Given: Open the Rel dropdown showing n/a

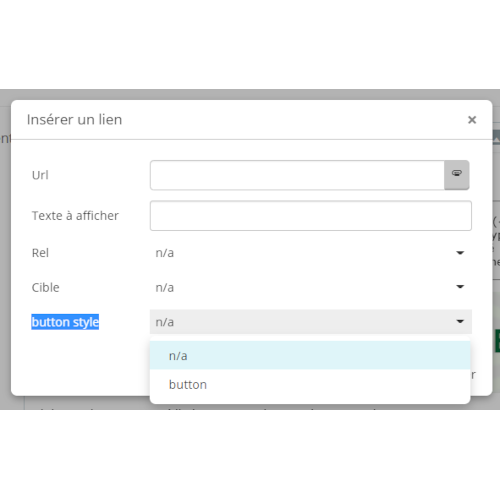Looking at the screenshot, I should (x=311, y=253).
